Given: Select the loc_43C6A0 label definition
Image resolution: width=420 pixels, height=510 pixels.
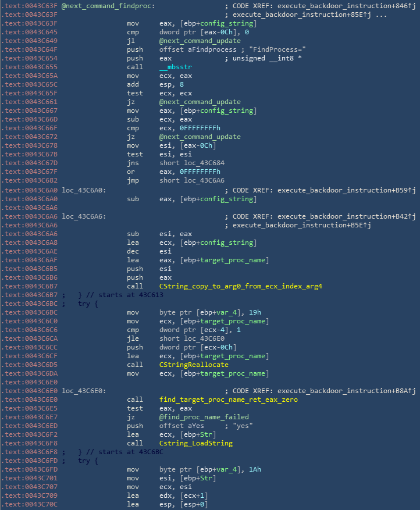Looking at the screenshot, I should (x=83, y=190).
